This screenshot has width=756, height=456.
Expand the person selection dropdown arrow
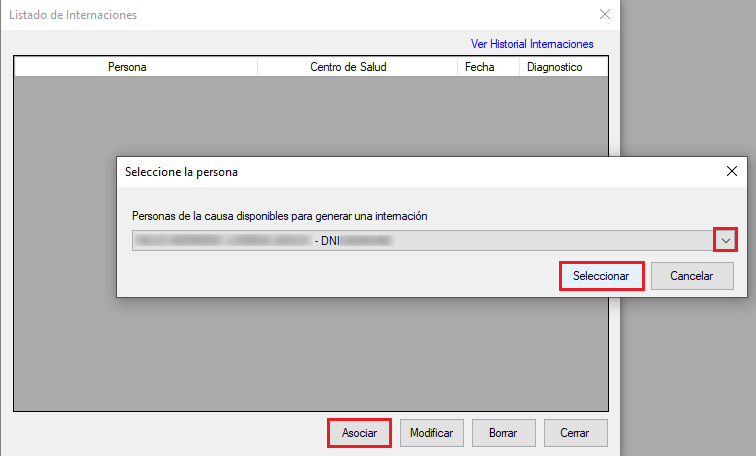pyautogui.click(x=726, y=240)
